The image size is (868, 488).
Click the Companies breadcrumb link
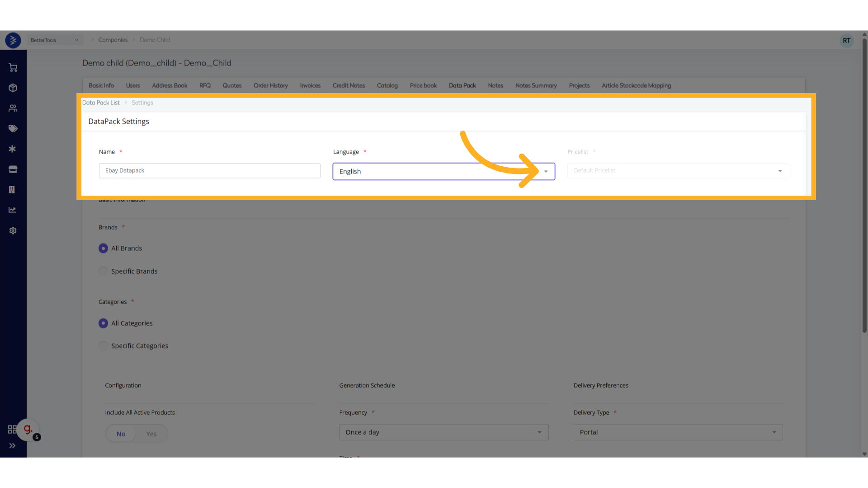113,40
